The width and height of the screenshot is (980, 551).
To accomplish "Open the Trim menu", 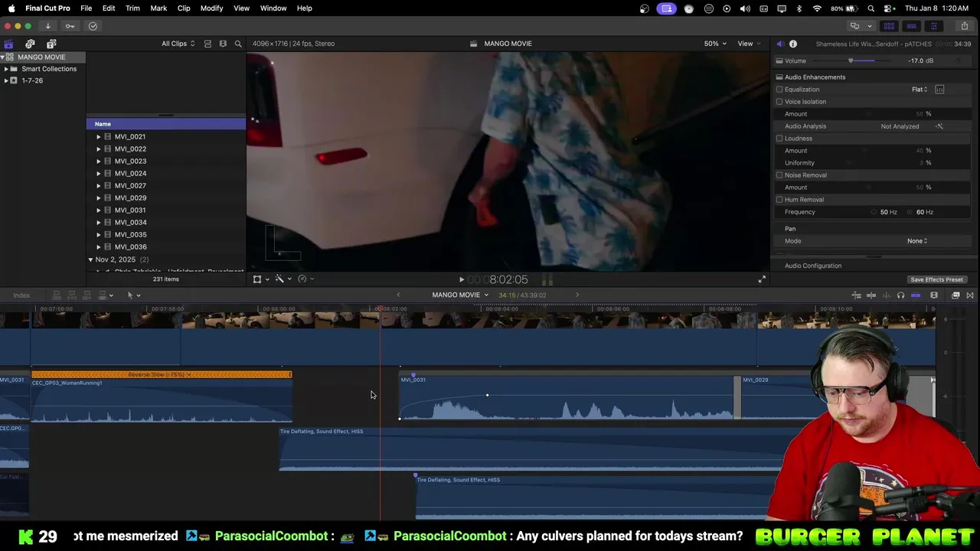I will 132,8.
